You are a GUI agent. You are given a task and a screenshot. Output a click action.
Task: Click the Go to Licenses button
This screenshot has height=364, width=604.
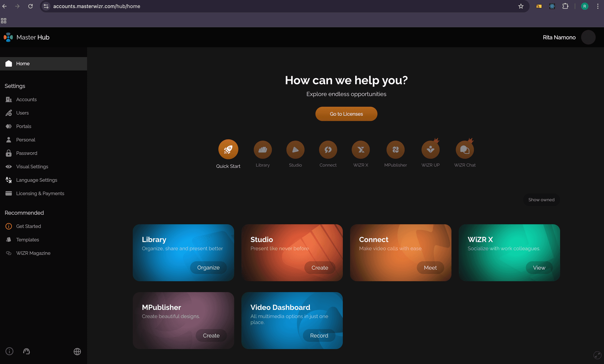[x=346, y=114]
